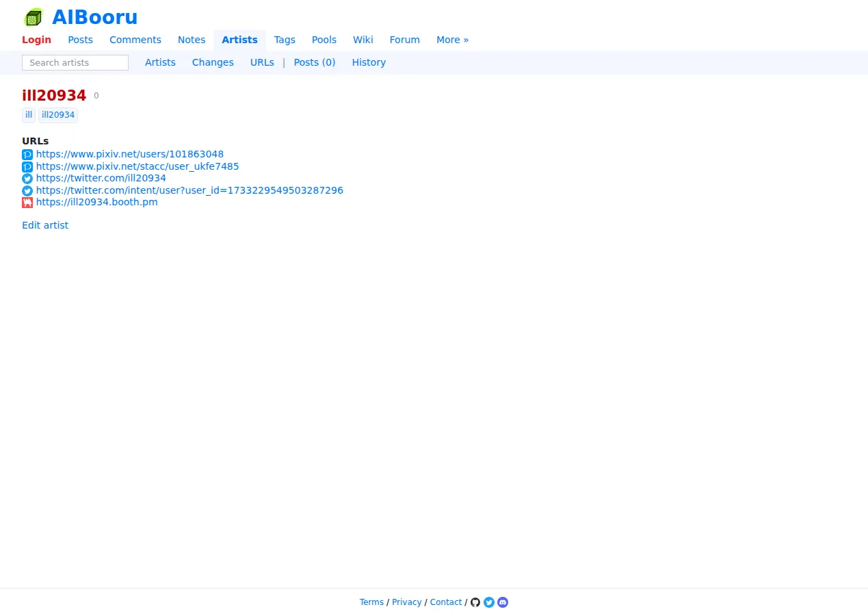Open the Discord icon in the footer
Viewport: 868px width, 616px height.
click(x=503, y=602)
